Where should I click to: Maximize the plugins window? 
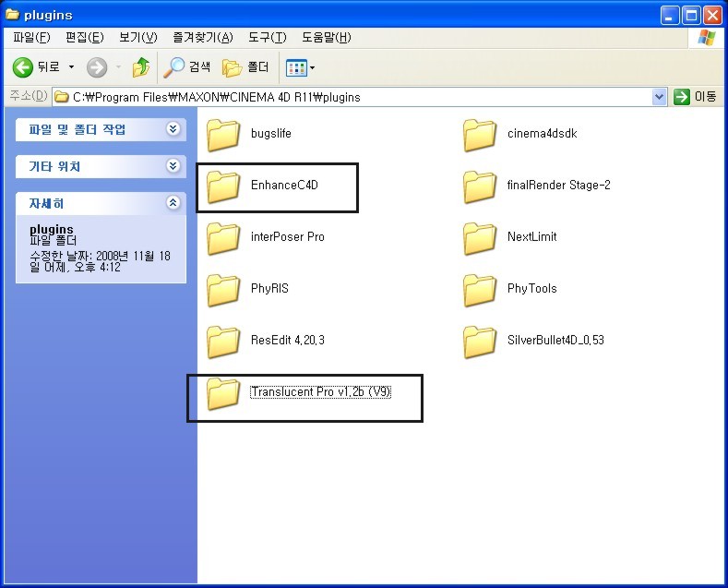click(x=691, y=16)
